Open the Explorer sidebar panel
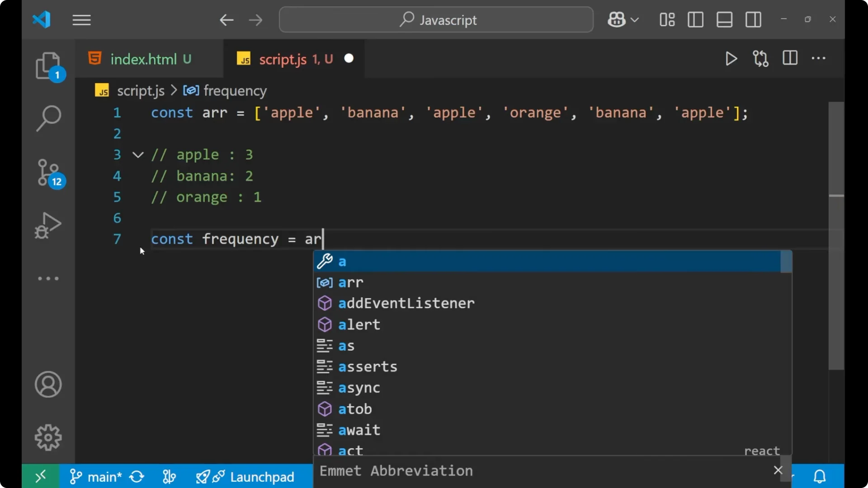 [48, 66]
